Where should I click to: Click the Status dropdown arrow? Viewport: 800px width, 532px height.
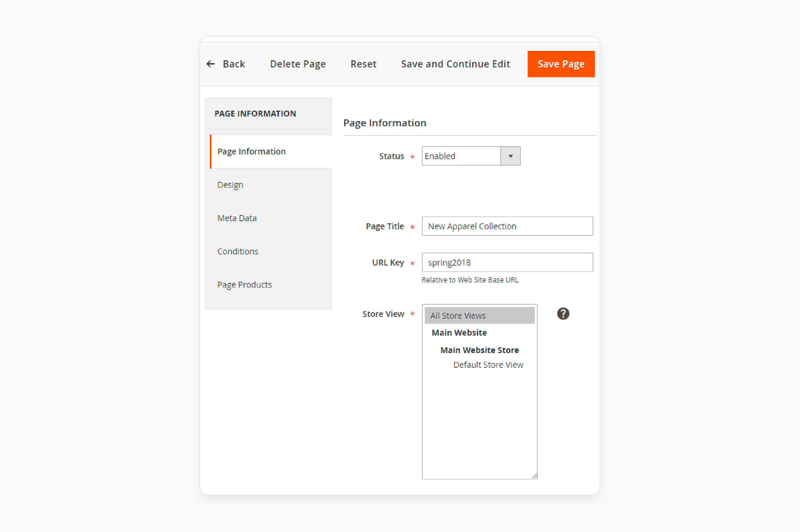pyautogui.click(x=510, y=156)
